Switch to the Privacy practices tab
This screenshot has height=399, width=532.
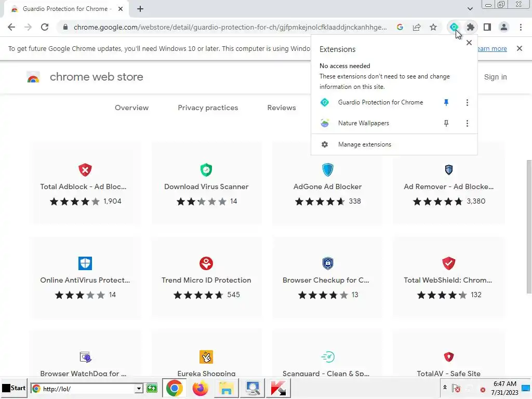(208, 108)
